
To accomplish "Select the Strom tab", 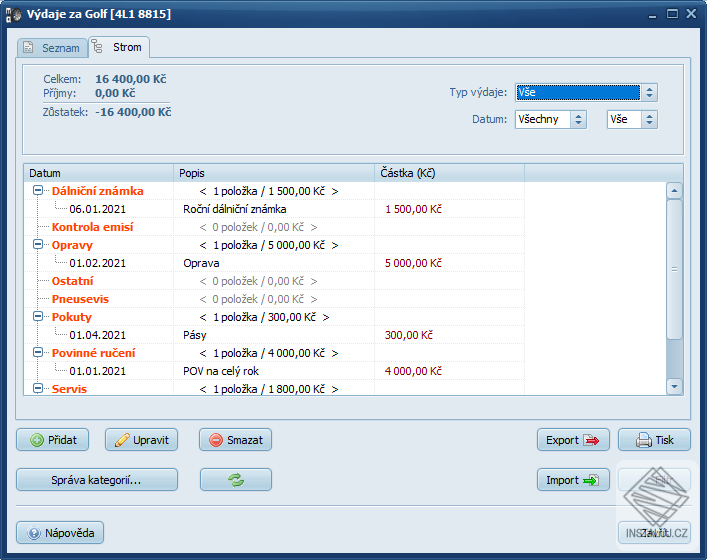I will 119,47.
